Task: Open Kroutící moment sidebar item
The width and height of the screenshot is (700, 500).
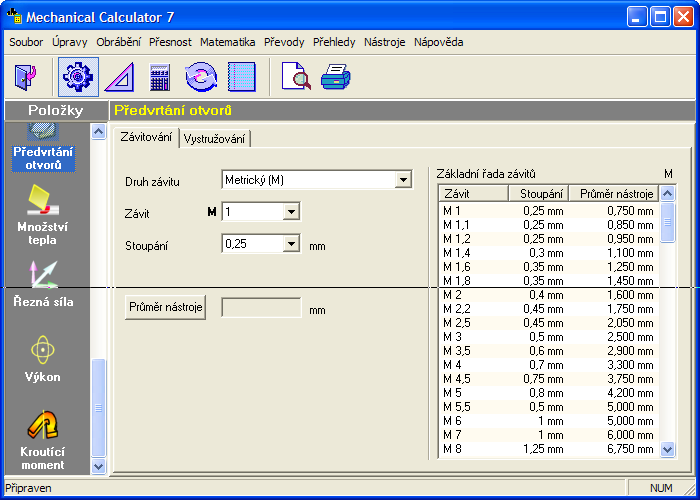Action: coord(43,440)
